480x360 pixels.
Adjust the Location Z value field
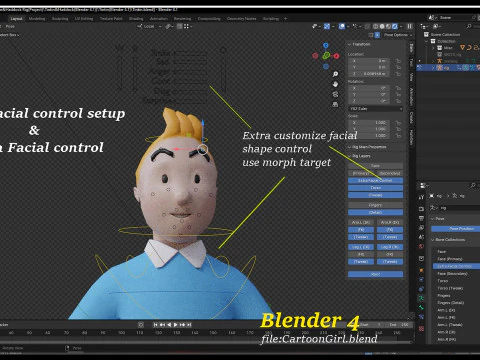(370, 74)
